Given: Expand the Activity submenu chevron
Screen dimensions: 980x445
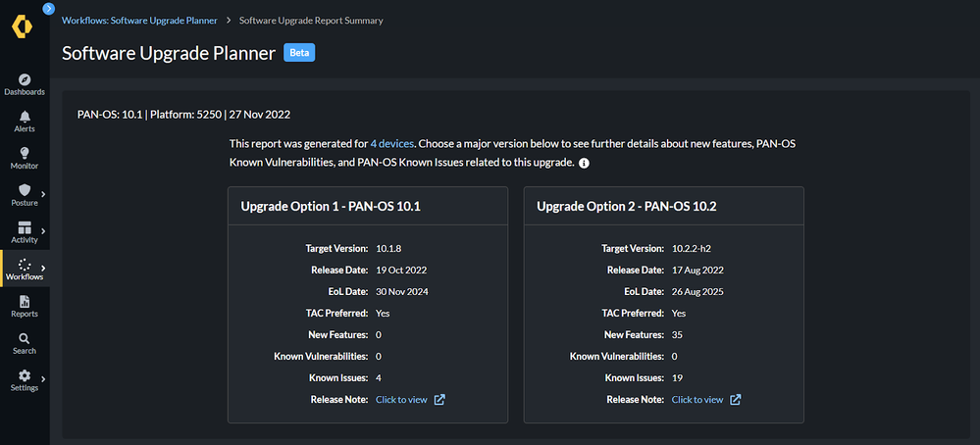Looking at the screenshot, I should click(43, 231).
